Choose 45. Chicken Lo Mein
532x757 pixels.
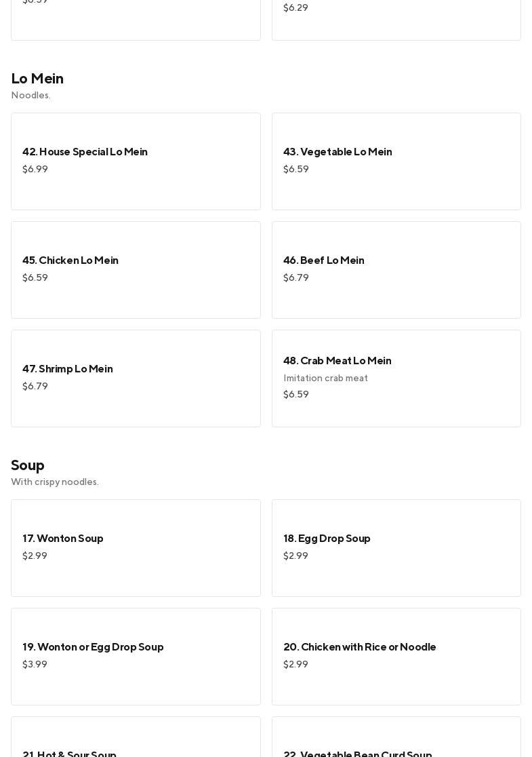tap(136, 269)
